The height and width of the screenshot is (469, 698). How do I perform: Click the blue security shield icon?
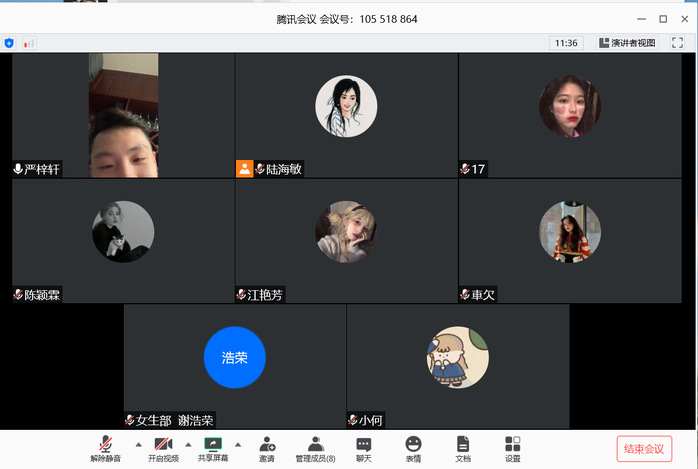[9, 43]
